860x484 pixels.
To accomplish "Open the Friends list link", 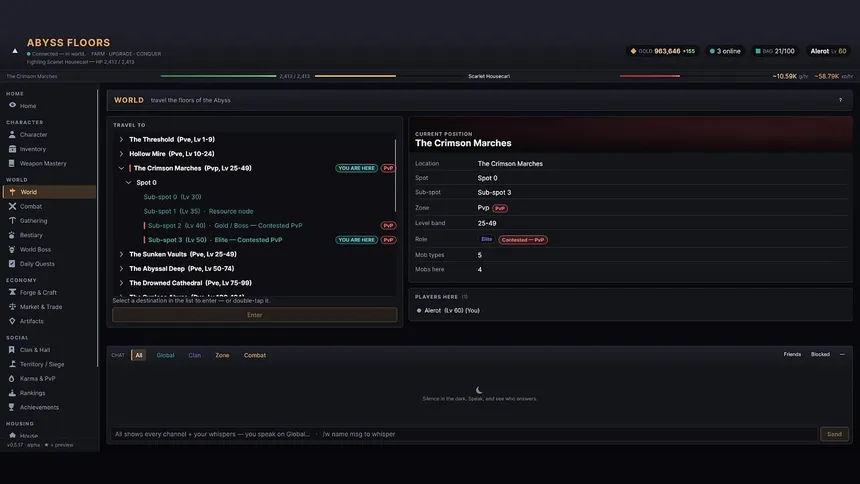I will pyautogui.click(x=792, y=354).
